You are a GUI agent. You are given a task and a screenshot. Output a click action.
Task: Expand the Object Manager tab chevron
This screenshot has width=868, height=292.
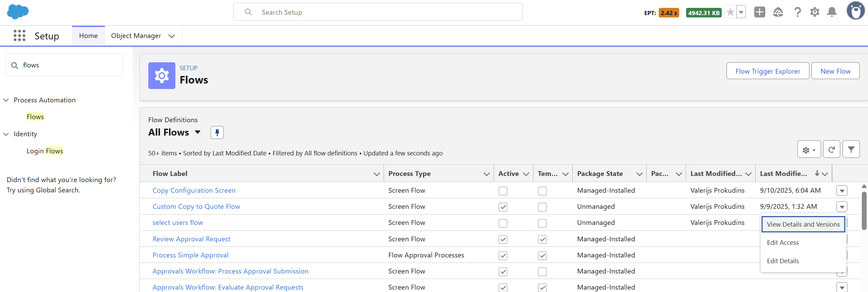(x=172, y=36)
